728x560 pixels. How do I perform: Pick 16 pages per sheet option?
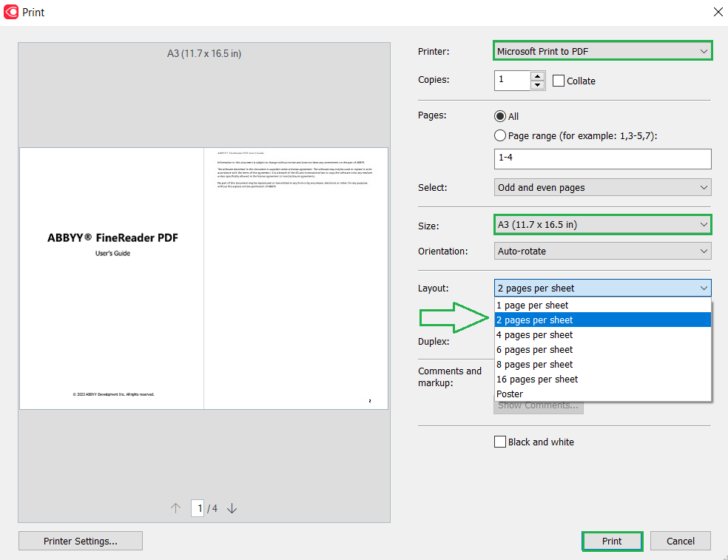coord(603,379)
